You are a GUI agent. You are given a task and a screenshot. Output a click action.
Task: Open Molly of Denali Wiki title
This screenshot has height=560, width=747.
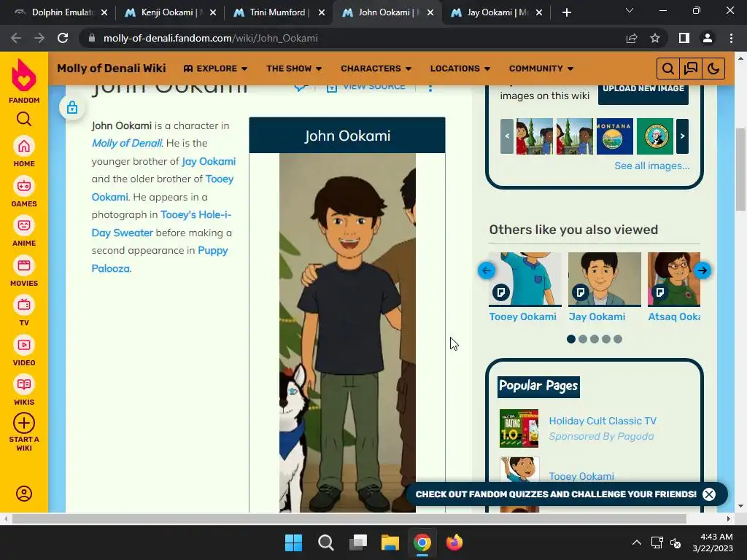click(112, 68)
